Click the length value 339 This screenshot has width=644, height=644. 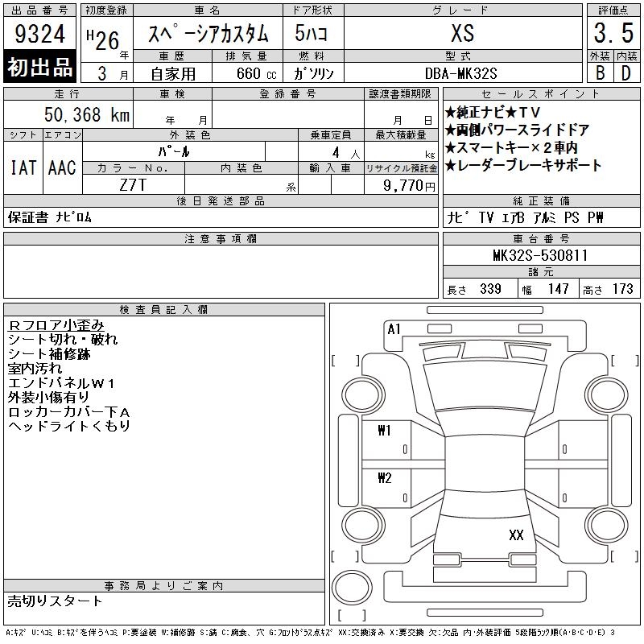coord(490,289)
